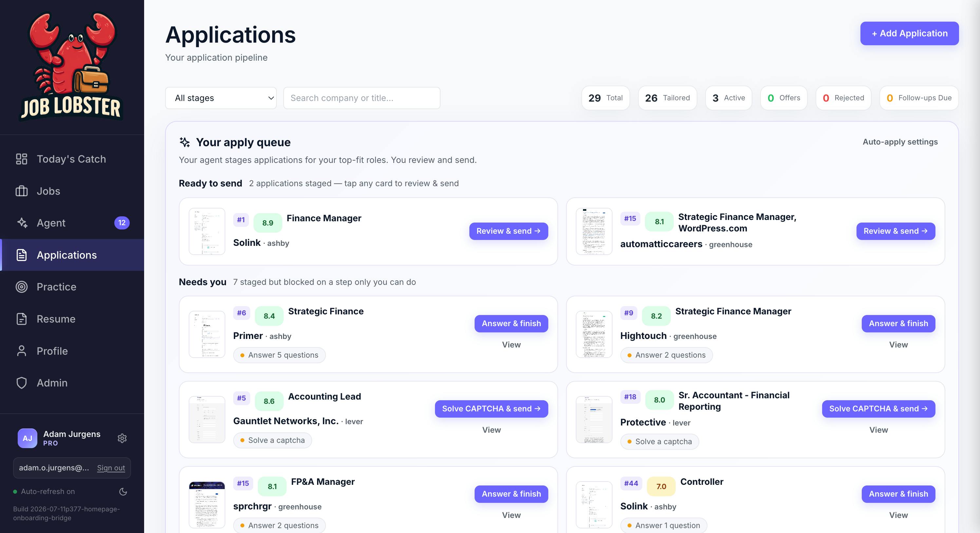
Task: Review & send Solink Finance Manager
Action: pos(508,231)
